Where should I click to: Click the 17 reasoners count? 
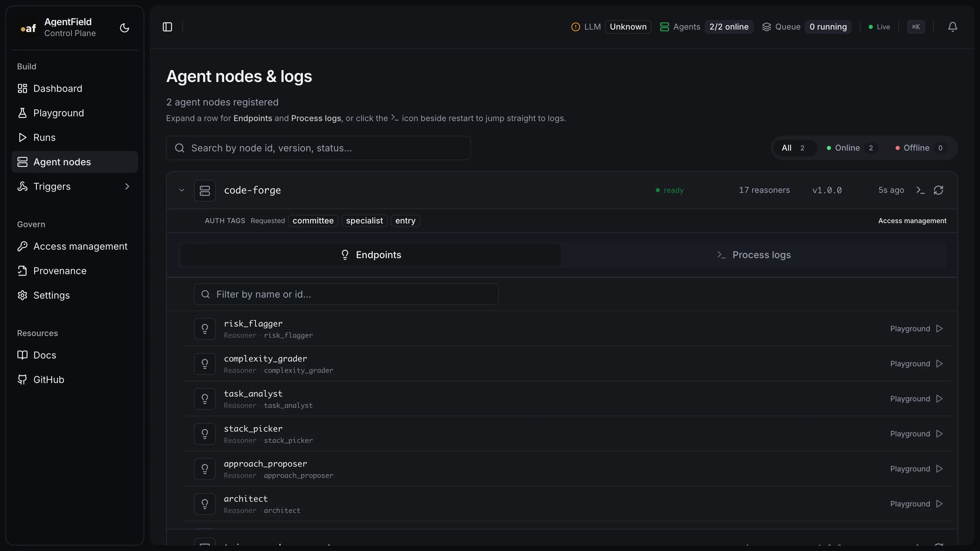point(764,190)
